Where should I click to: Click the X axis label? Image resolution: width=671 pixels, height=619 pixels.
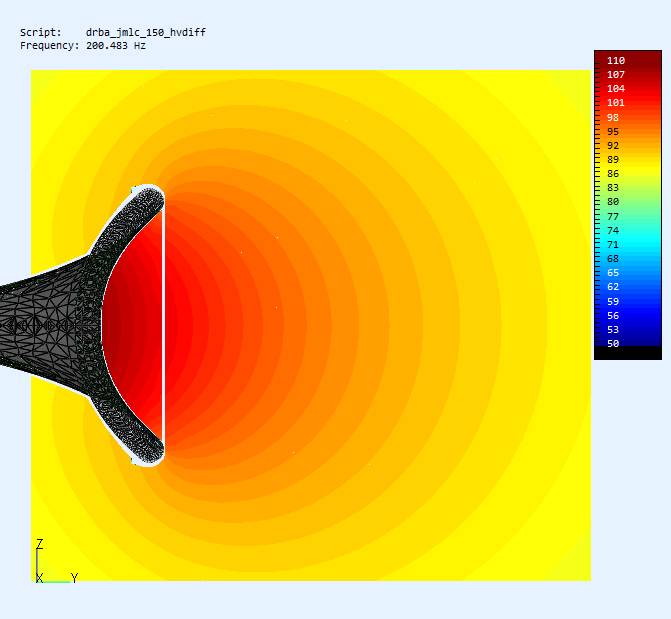pos(39,578)
